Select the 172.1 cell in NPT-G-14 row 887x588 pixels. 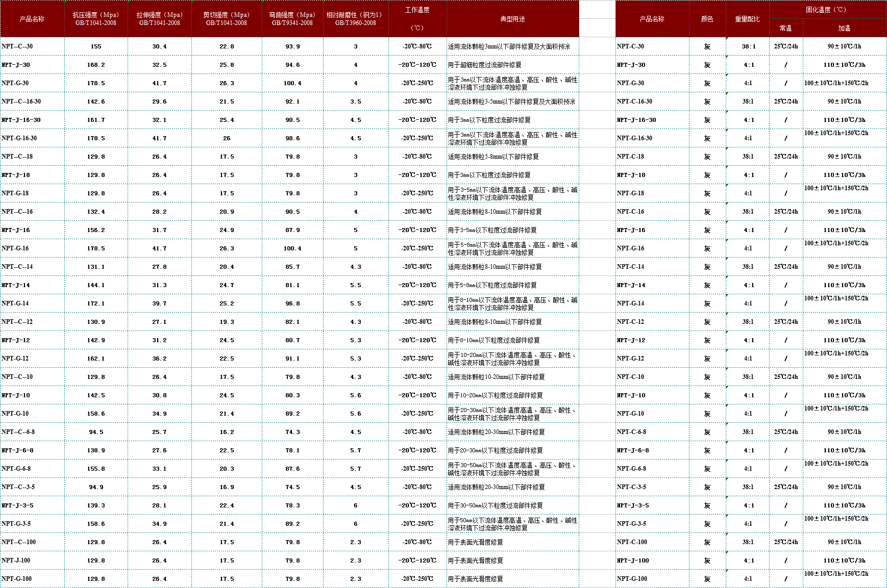coord(96,303)
